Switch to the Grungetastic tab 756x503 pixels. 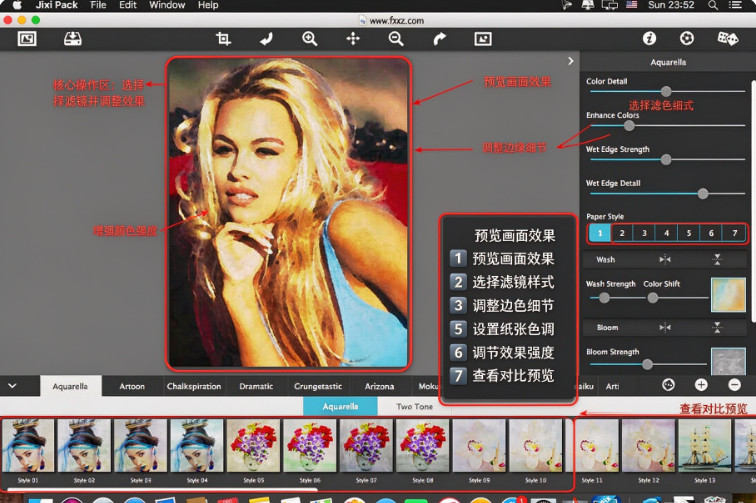(x=318, y=386)
